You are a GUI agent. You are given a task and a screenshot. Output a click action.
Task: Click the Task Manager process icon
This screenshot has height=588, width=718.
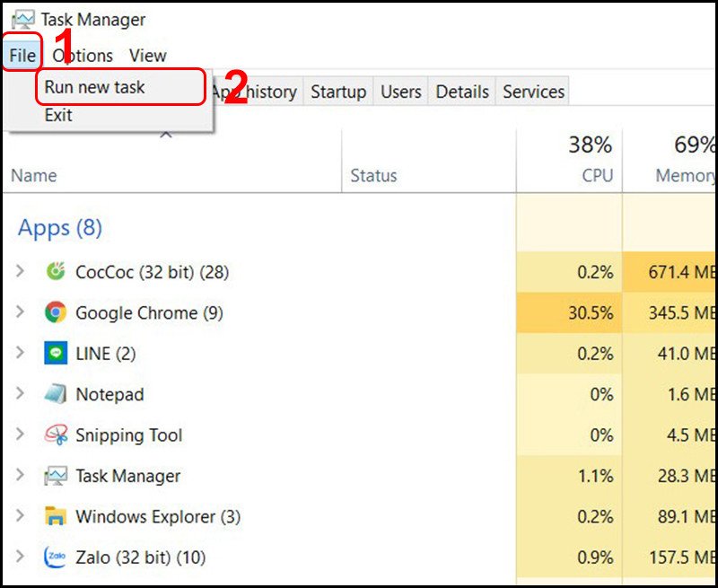point(54,476)
